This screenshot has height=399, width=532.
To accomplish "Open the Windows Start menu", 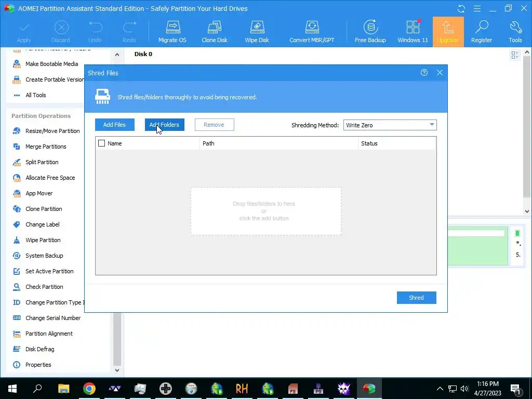I will pos(12,389).
